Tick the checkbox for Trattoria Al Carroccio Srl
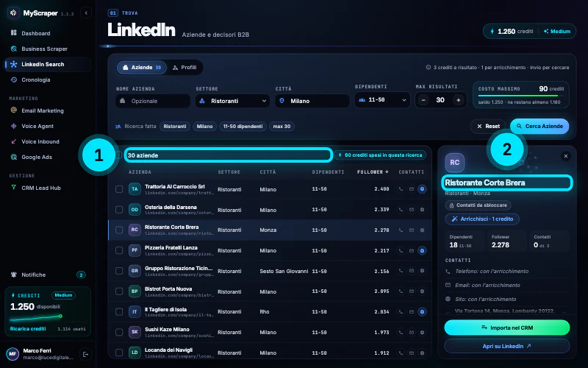This screenshot has height=368, width=588. (x=119, y=189)
